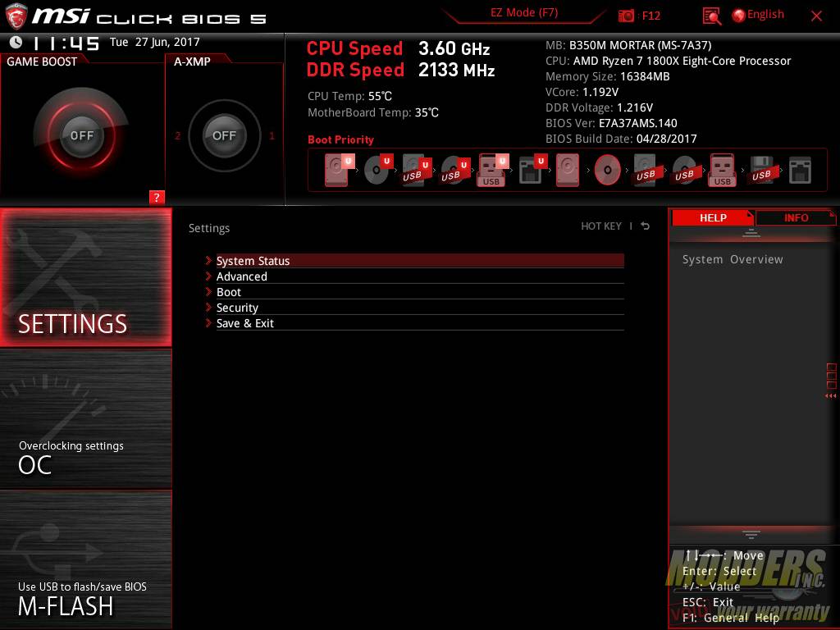Switch to the INFO tab

pyautogui.click(x=796, y=217)
